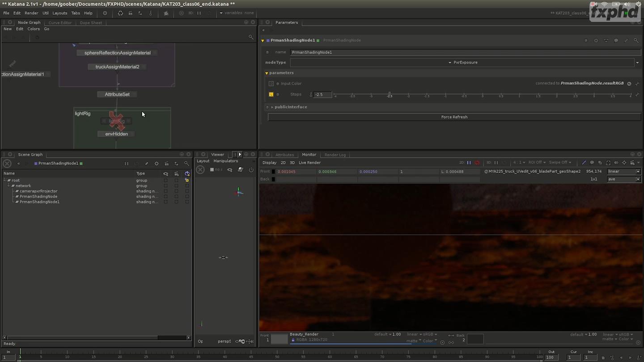Click the Parameters panel gear icon
This screenshot has width=644, height=362.
(x=596, y=41)
